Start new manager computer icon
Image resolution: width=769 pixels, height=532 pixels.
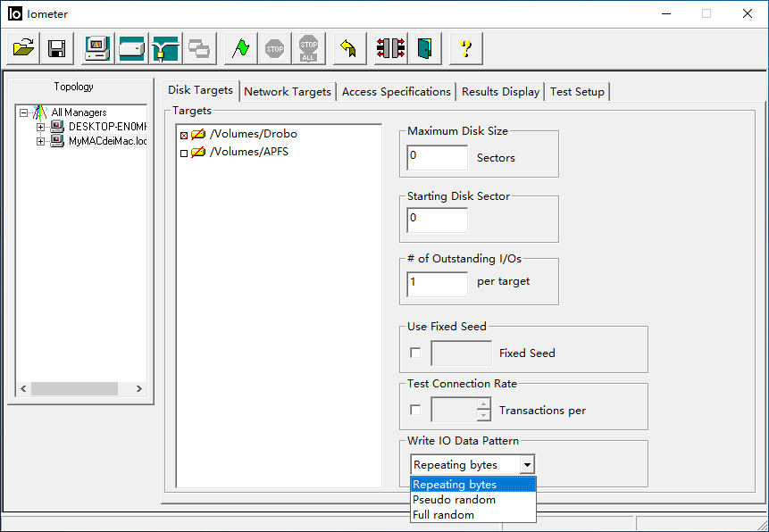[x=97, y=48]
